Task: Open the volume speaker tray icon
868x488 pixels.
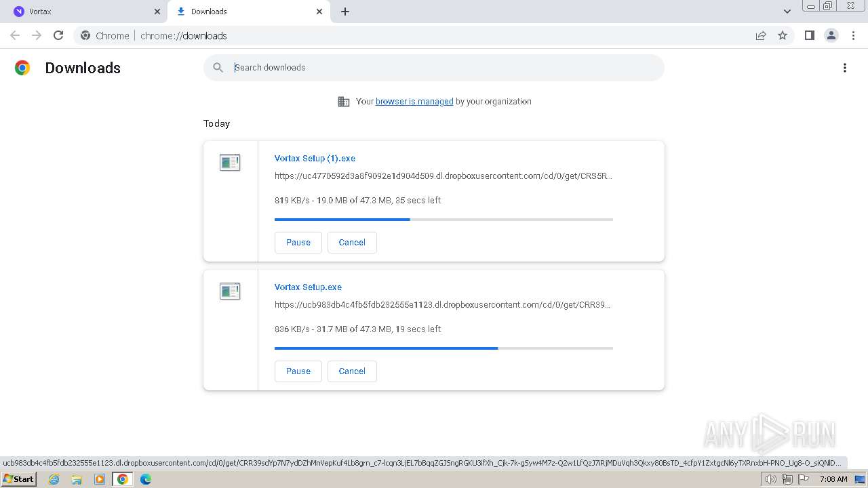Action: click(x=771, y=479)
